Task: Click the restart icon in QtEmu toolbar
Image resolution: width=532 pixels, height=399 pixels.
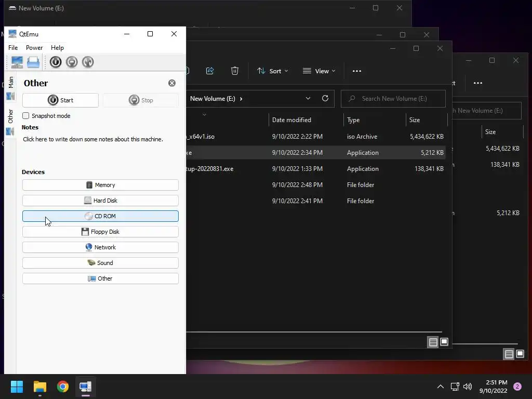Action: coord(88,62)
